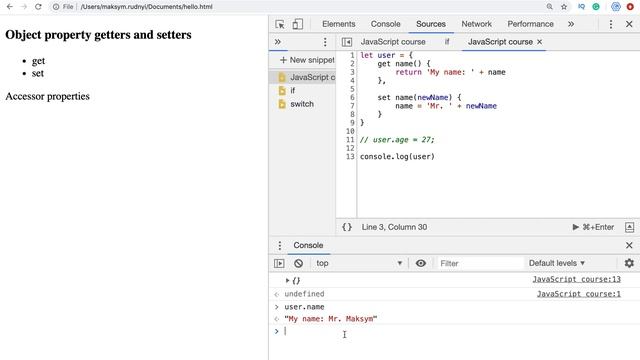640x360 pixels.
Task: Close the active JavaScript course tab
Action: pos(540,42)
